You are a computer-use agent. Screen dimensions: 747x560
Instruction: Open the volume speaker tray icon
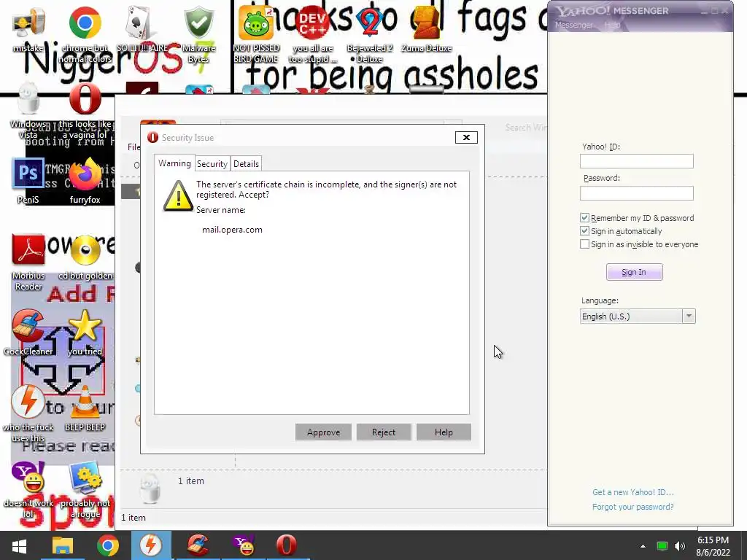pos(680,546)
